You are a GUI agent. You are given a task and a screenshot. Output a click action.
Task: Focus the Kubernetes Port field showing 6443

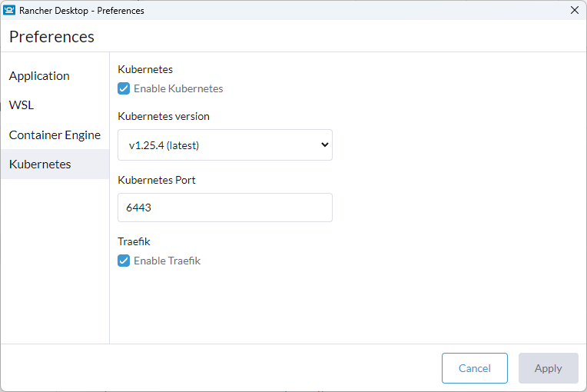pos(225,208)
